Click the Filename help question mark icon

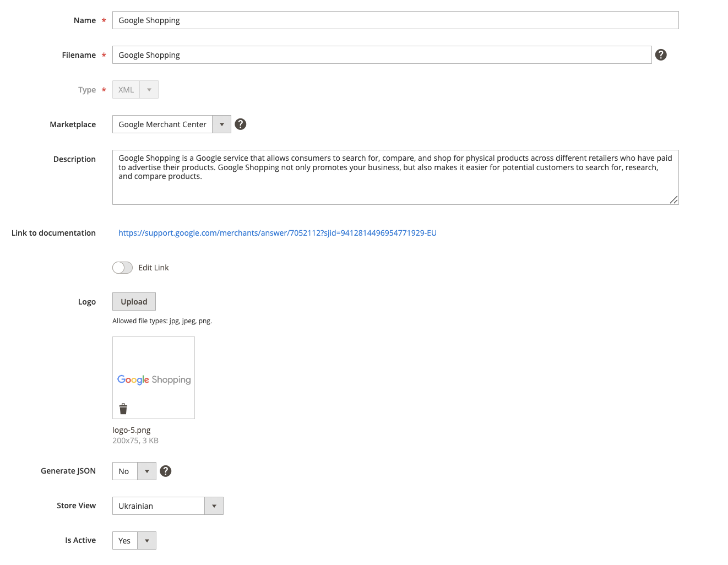[661, 55]
